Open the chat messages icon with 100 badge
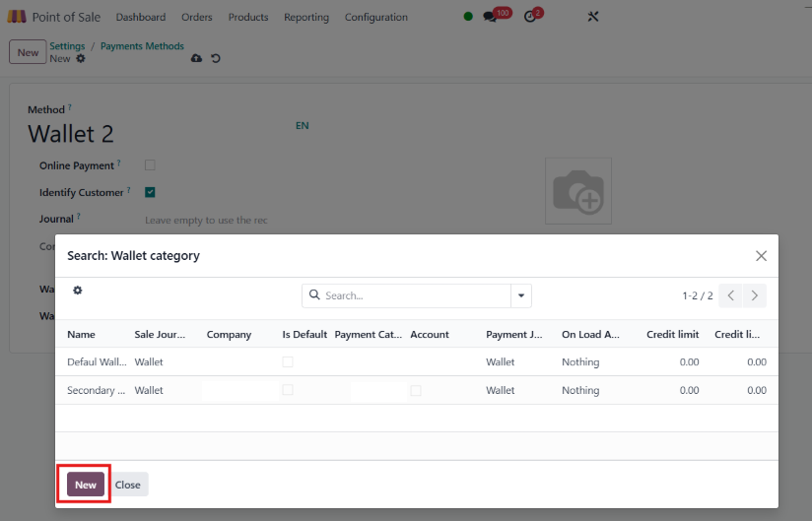 pos(490,17)
